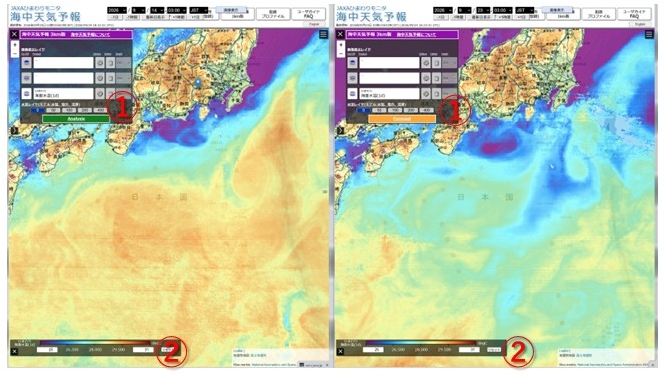Screen dimensions: 667x377
Task: Select depth 200 in right panel
Action: [410, 110]
